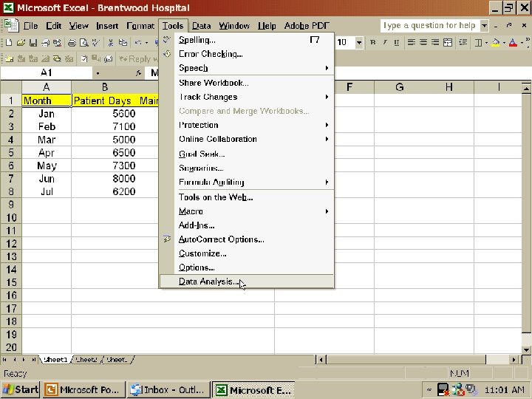Screen dimensions: 532x399
Task: Select column G header
Action: click(x=399, y=87)
